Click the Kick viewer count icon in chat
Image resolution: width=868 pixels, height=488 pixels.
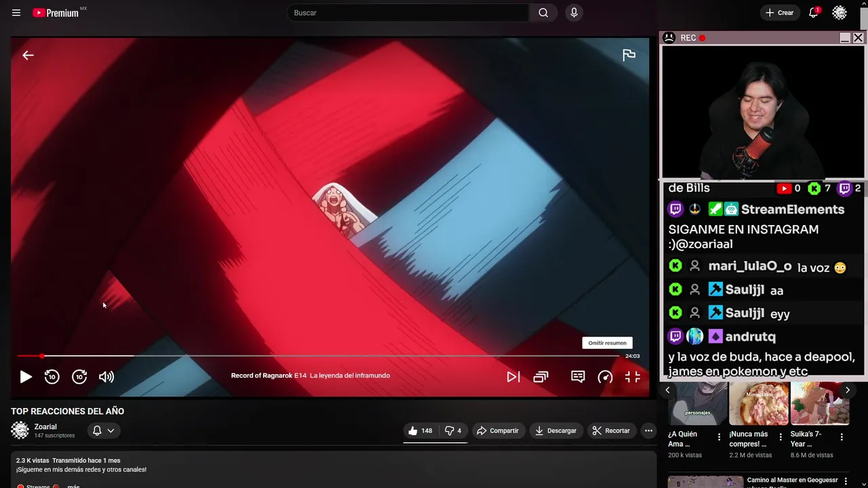814,188
